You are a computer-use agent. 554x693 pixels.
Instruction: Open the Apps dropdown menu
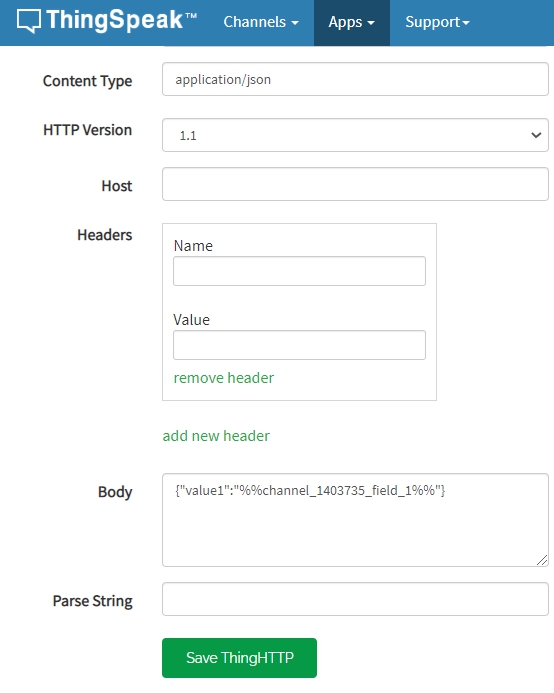click(x=352, y=22)
